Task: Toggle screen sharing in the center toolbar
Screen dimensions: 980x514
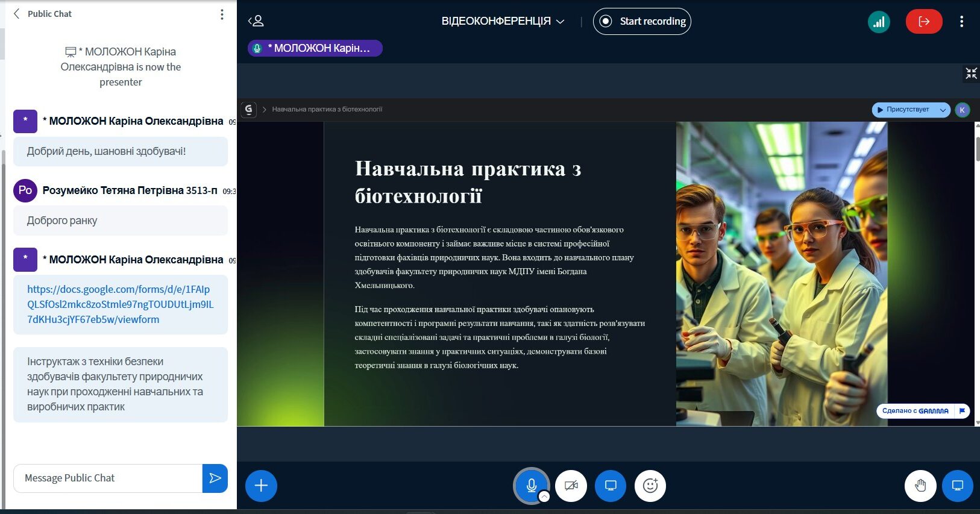Action: click(x=611, y=486)
